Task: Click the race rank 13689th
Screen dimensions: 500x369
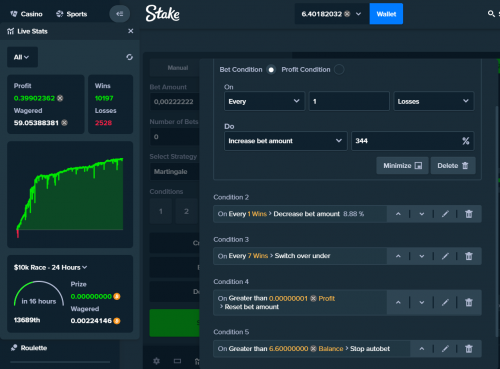Action: click(27, 320)
